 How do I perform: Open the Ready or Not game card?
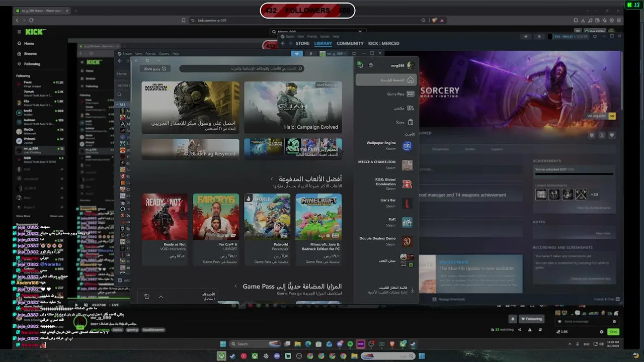[165, 229]
